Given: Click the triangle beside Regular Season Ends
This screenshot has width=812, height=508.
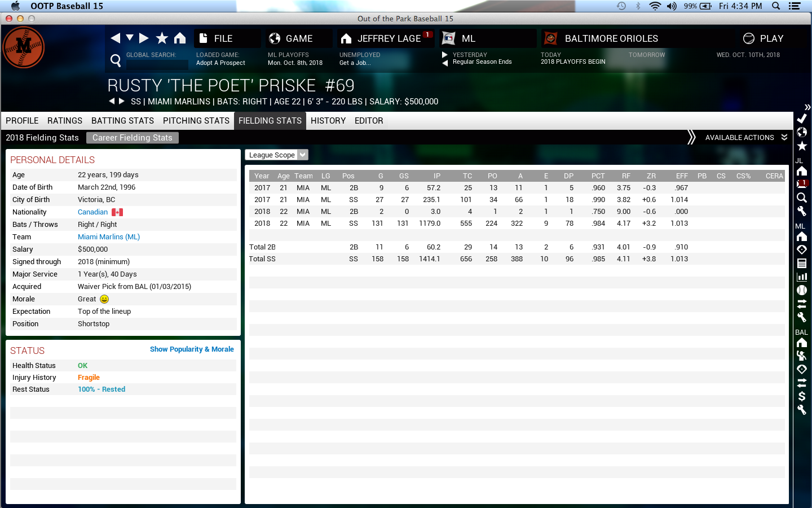Looking at the screenshot, I should (x=445, y=63).
